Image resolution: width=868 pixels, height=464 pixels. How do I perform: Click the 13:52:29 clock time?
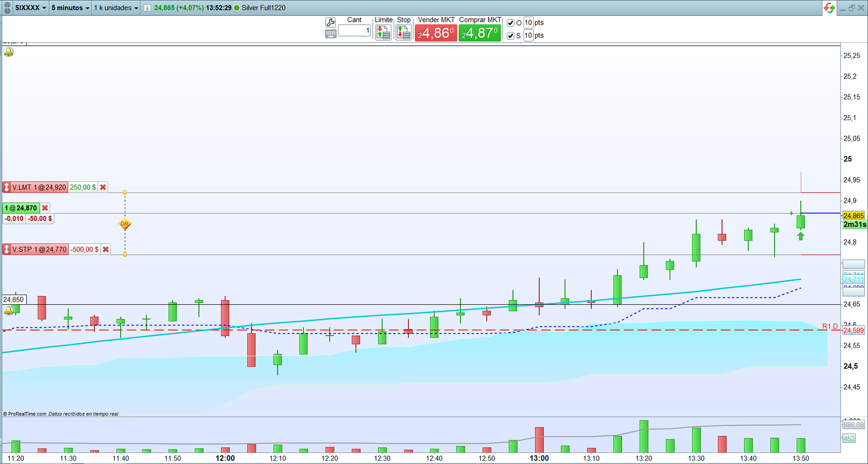coord(219,8)
